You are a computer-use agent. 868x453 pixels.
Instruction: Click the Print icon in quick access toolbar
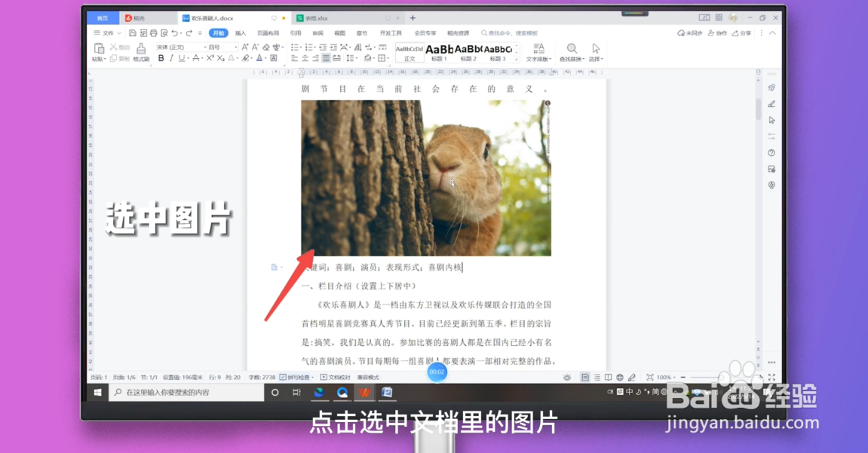[153, 33]
